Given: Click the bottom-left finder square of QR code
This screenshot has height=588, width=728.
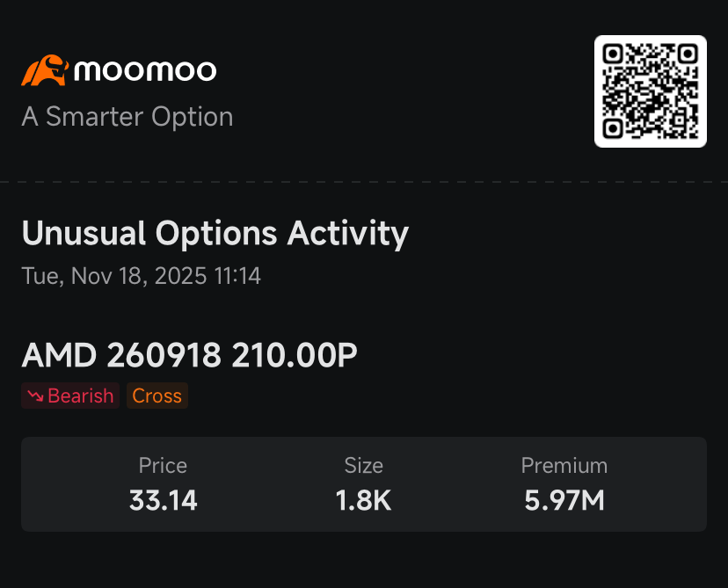Looking at the screenshot, I should (613, 129).
